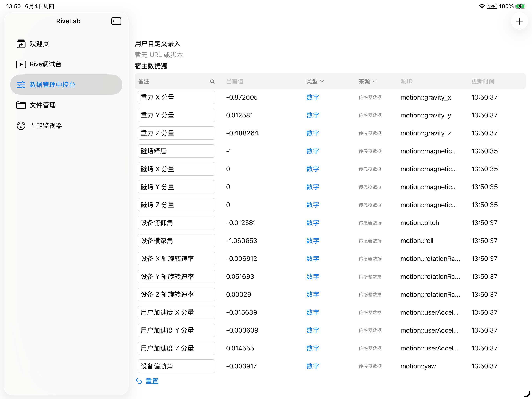Click the value -0.488264
This screenshot has height=399, width=532.
[242, 133]
